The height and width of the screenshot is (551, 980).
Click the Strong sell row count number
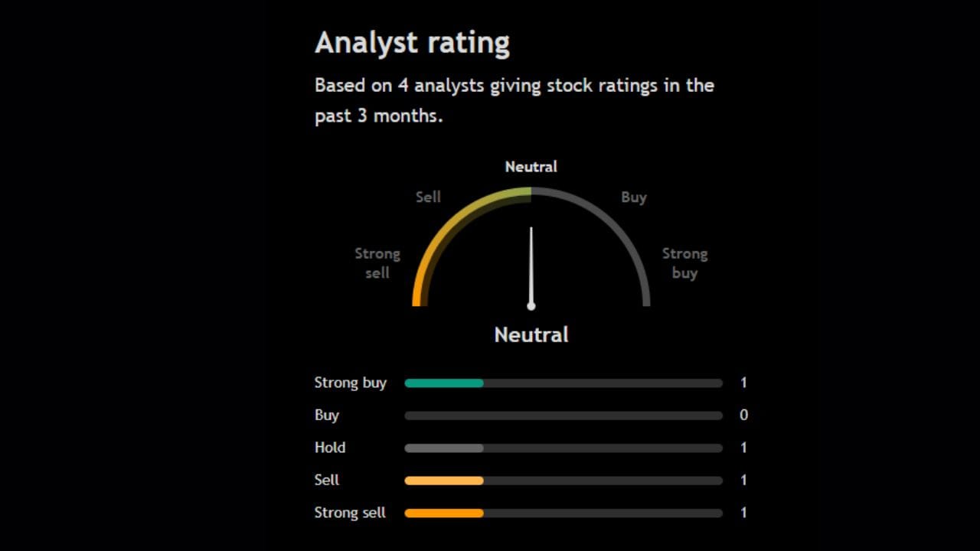pos(743,513)
